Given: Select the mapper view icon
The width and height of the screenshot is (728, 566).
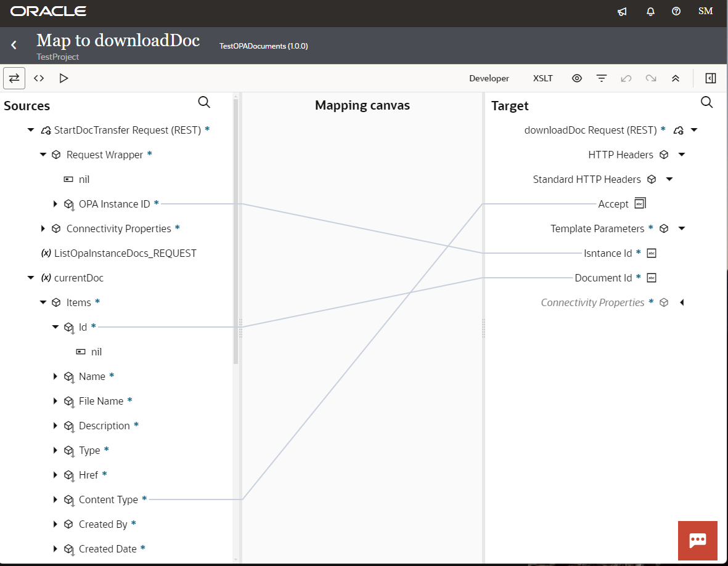Looking at the screenshot, I should (14, 78).
